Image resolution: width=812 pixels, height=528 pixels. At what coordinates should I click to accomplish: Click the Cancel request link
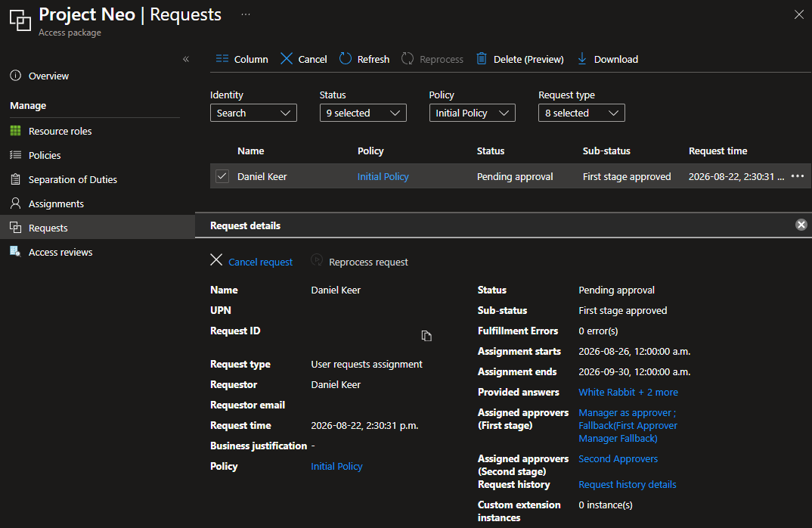[261, 262]
